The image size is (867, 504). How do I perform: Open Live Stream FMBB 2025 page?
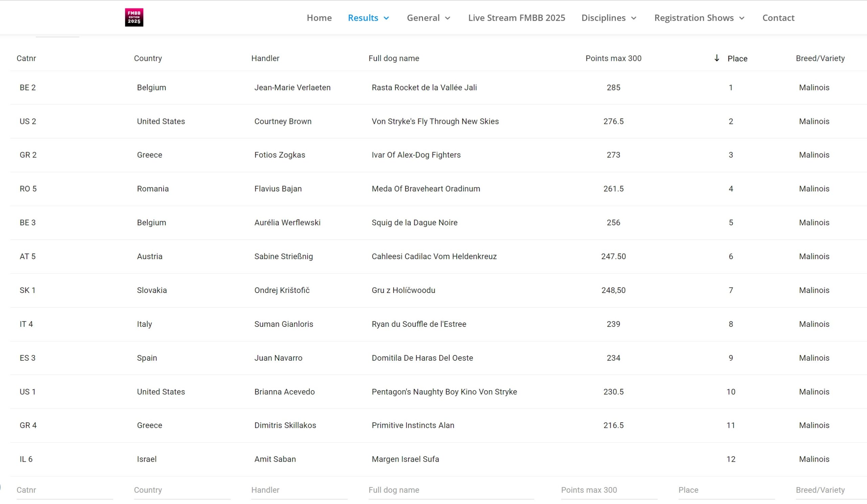click(516, 18)
